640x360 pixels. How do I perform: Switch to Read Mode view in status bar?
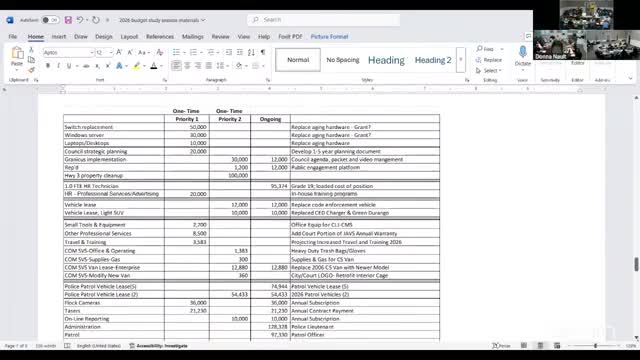pyautogui.click(x=524, y=346)
